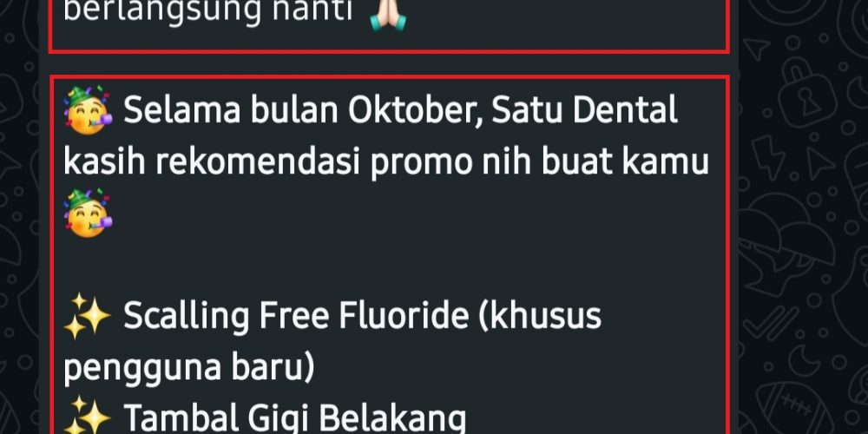Select the "kasih rekomendasi promo" text line
The height and width of the screenshot is (434, 868).
point(270,163)
